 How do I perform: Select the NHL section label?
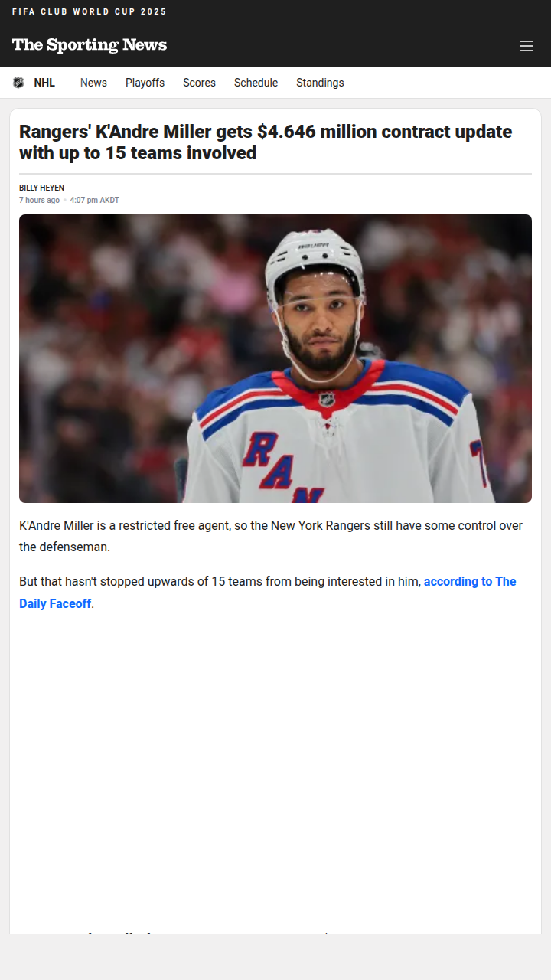tap(44, 83)
